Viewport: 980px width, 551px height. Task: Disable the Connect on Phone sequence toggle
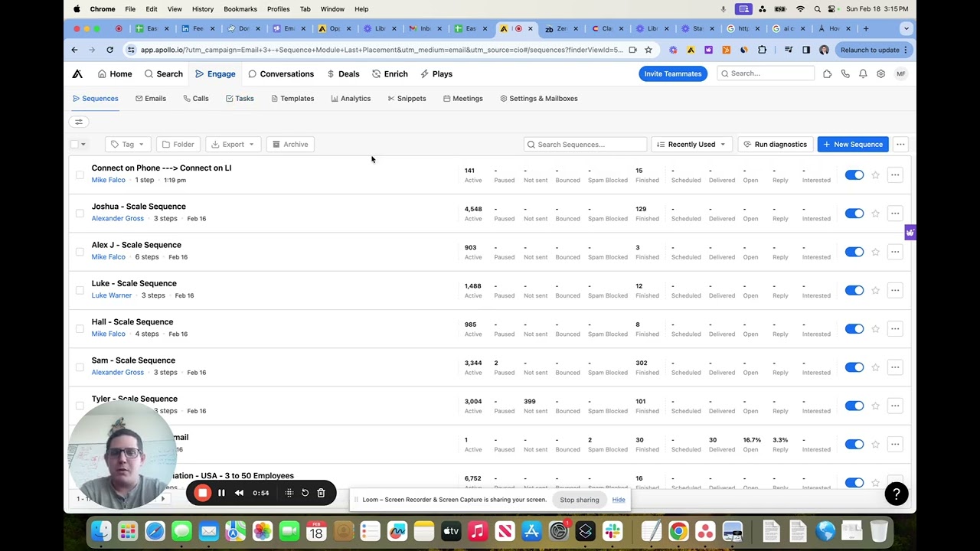click(854, 175)
